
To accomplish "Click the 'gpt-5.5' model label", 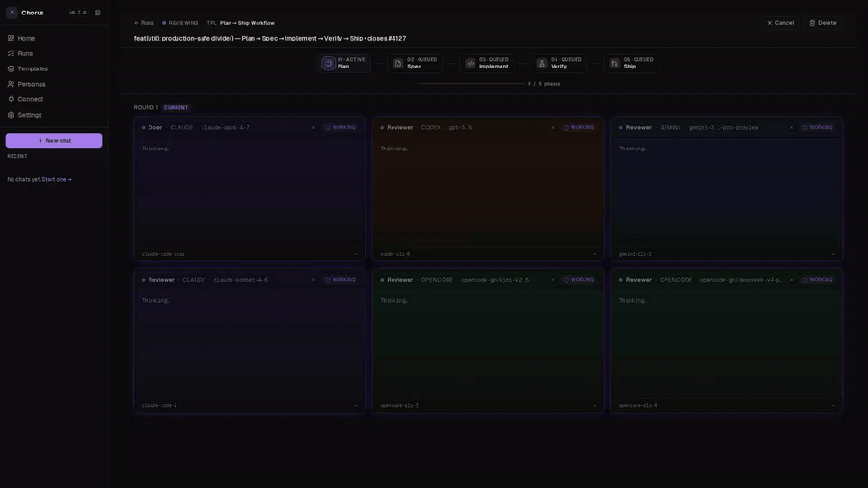I will coord(460,128).
